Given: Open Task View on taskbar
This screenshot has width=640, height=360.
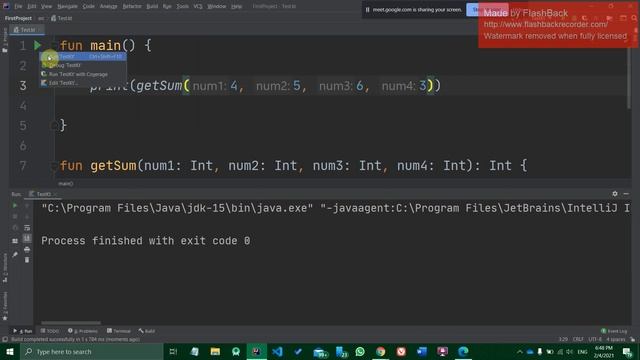Looking at the screenshot, I should point(173,351).
